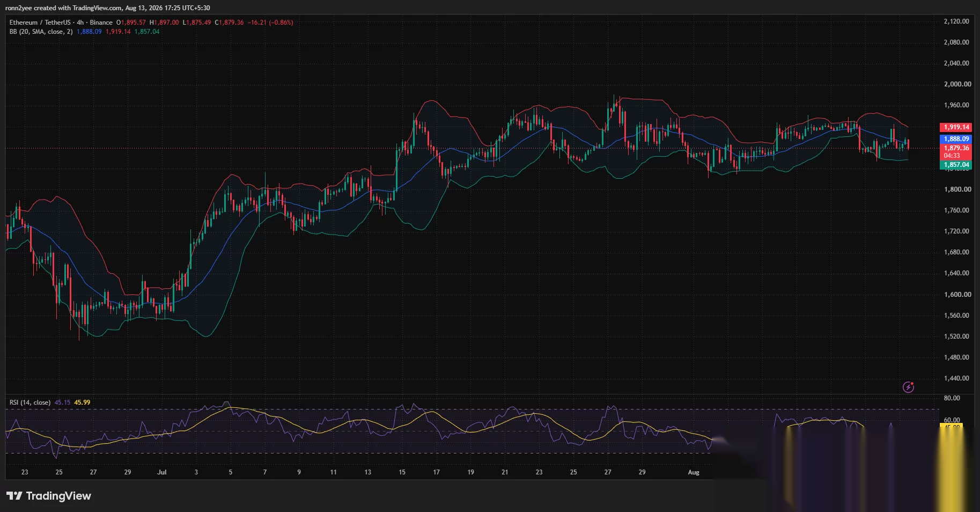The width and height of the screenshot is (980, 512).
Task: Click the 1,600.00 price axis label
Action: [x=957, y=295]
